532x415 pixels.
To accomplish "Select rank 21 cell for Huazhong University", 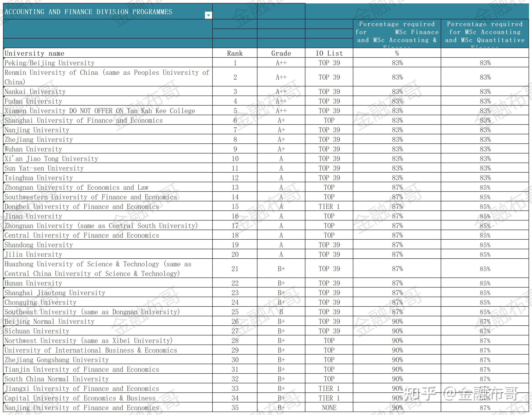I will 235,269.
